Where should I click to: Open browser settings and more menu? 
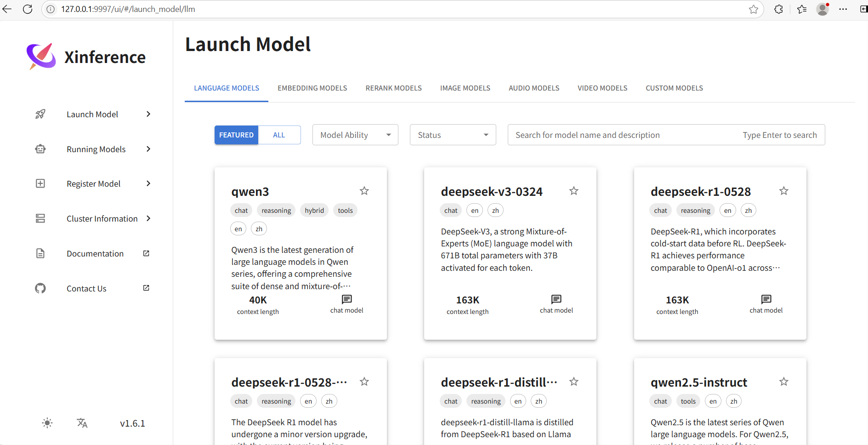point(843,9)
